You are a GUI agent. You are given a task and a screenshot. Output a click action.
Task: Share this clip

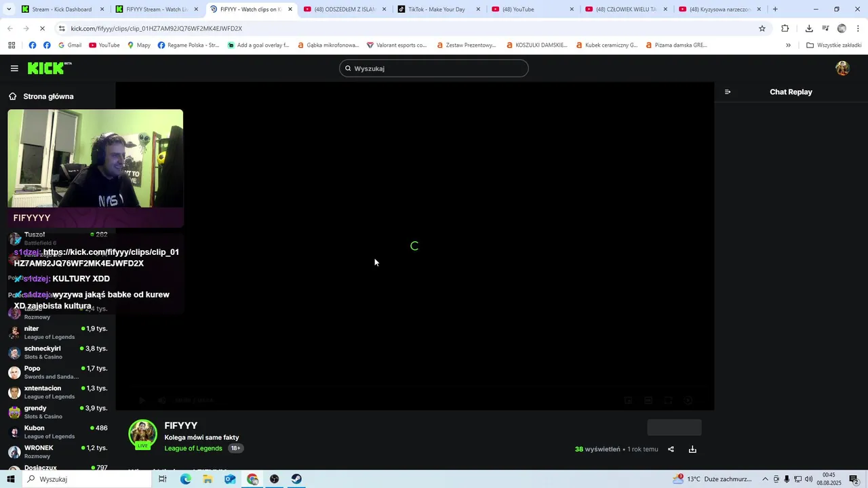pos(671,449)
